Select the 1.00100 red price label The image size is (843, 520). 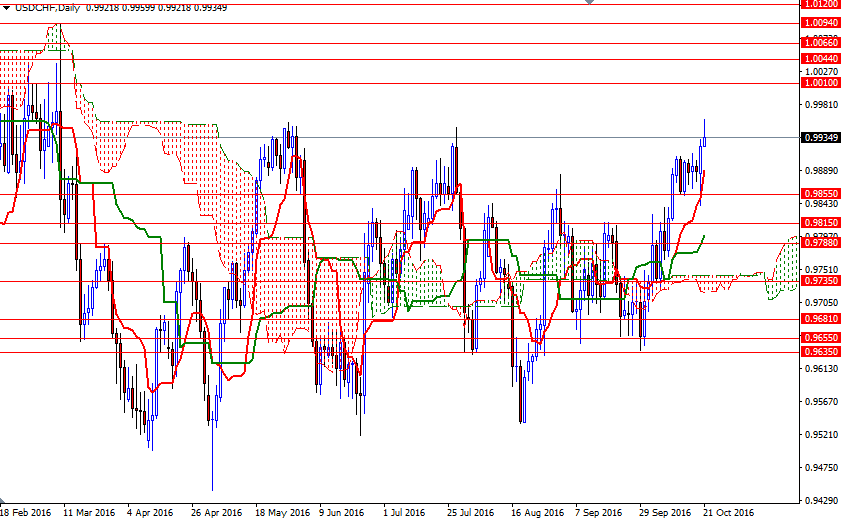pyautogui.click(x=820, y=83)
